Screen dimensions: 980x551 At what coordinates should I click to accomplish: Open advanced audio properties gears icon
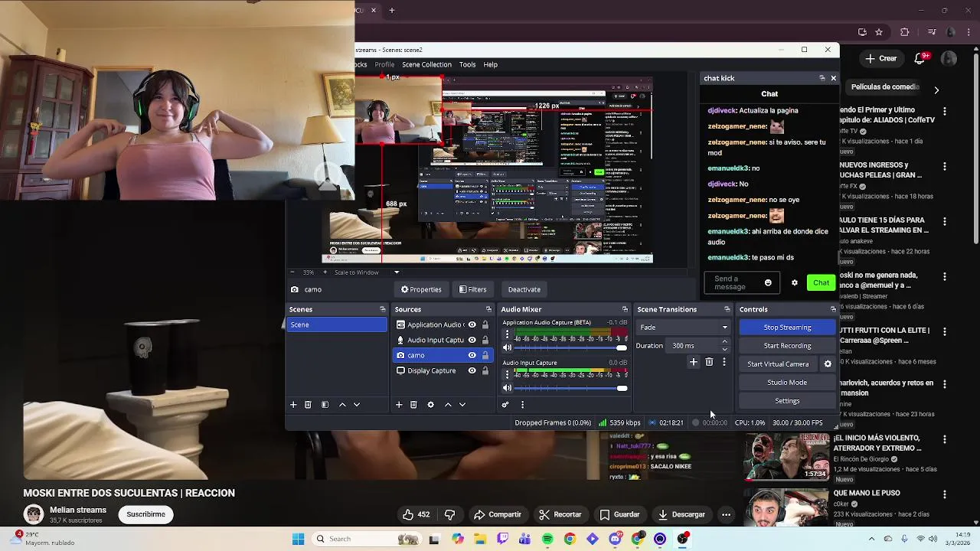point(505,404)
